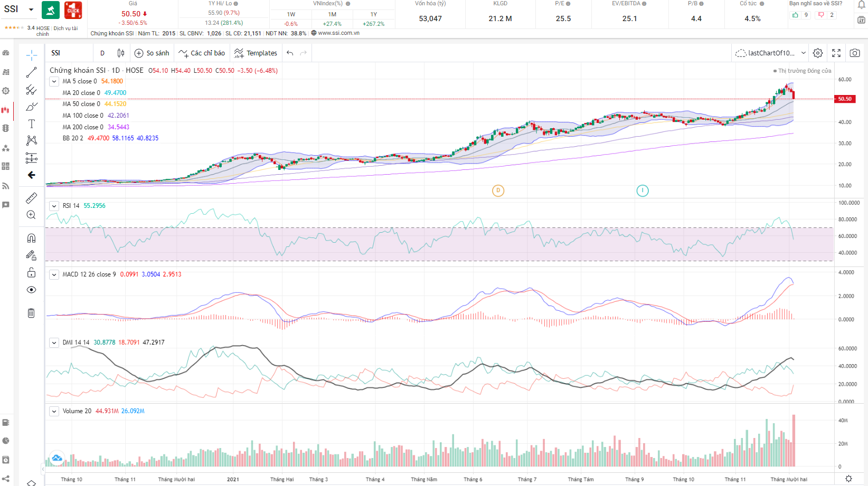Open the lastChartOf10 layout dropdown

(x=803, y=53)
